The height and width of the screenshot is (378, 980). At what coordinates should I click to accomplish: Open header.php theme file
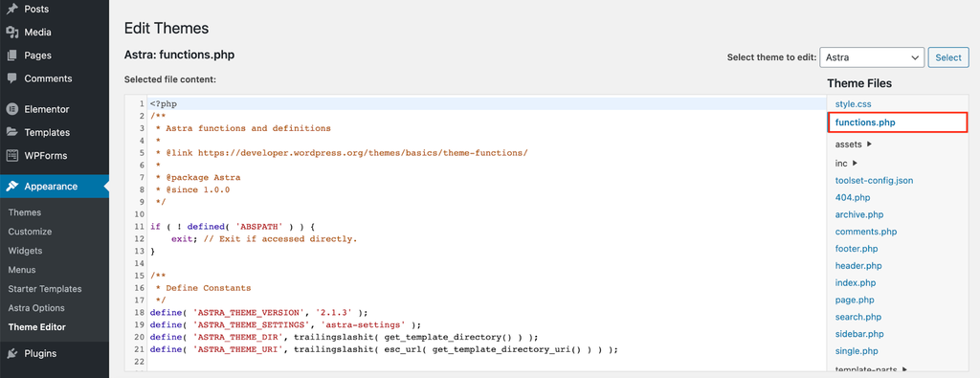pos(858,265)
